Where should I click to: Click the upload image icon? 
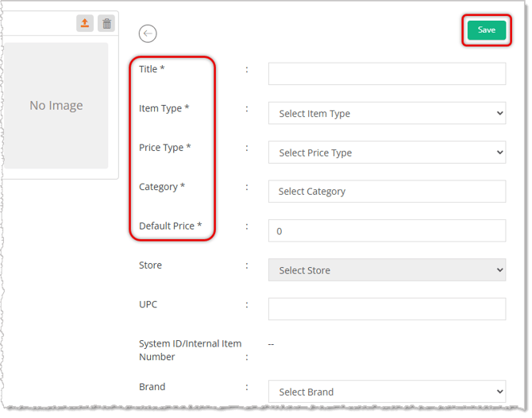tap(85, 23)
